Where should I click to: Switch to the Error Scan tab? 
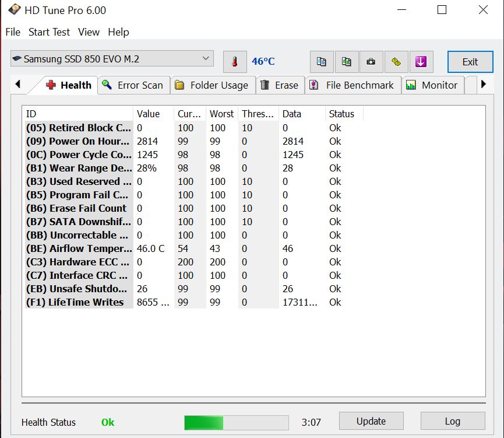pyautogui.click(x=133, y=85)
